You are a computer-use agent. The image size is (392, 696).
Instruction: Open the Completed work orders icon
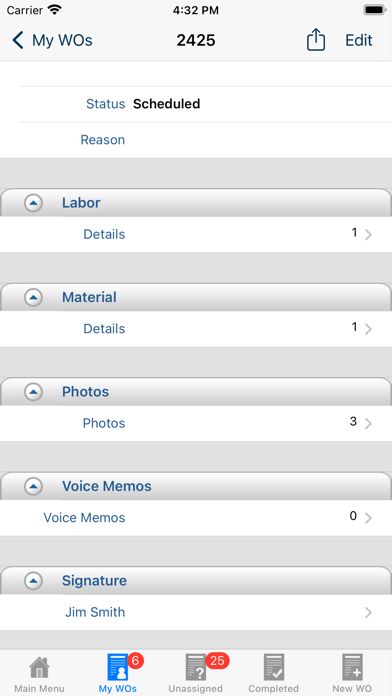click(x=274, y=668)
